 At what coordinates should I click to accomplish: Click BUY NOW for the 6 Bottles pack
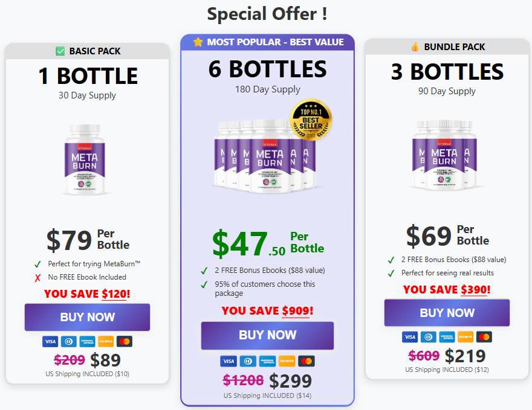coord(267,335)
